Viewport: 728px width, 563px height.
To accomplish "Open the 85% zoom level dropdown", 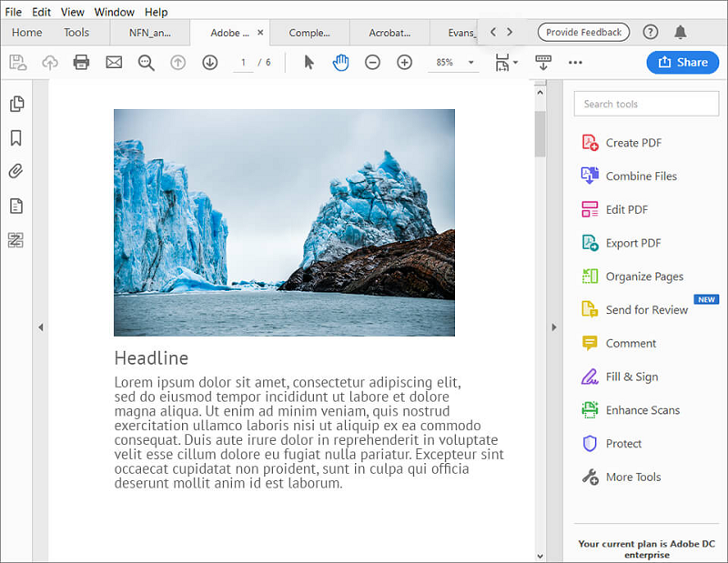I will (471, 63).
